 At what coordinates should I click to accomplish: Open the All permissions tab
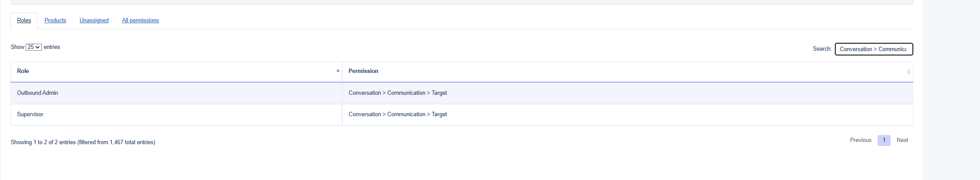pos(140,21)
